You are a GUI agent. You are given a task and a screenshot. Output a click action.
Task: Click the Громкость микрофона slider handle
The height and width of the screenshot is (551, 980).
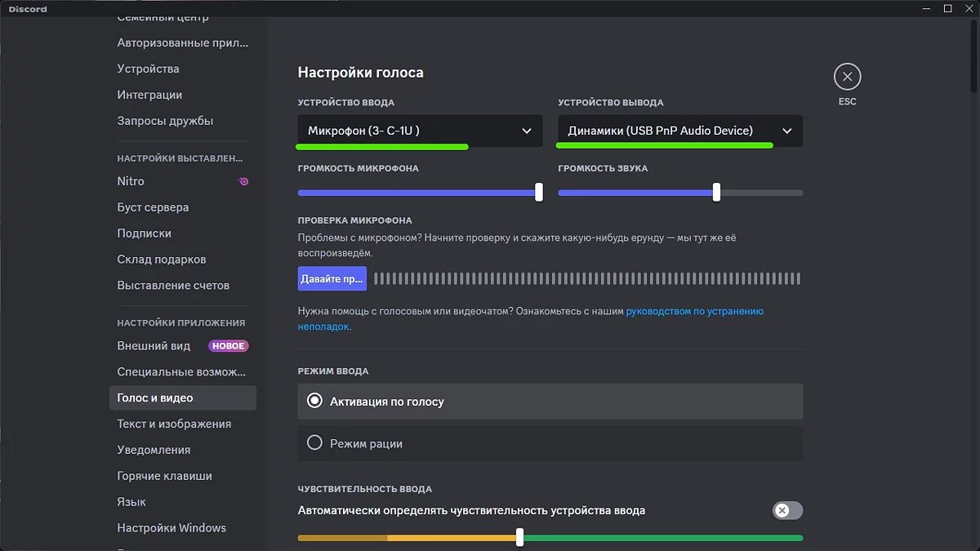(x=539, y=193)
